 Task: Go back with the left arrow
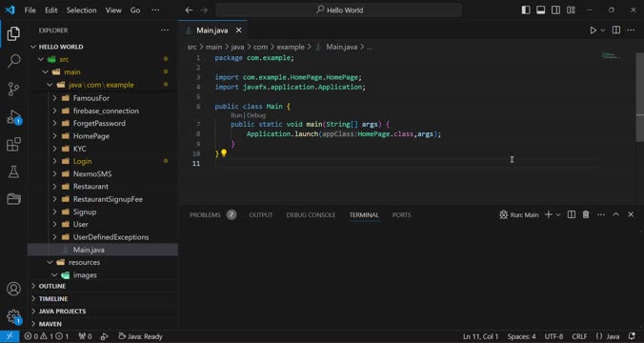[189, 10]
